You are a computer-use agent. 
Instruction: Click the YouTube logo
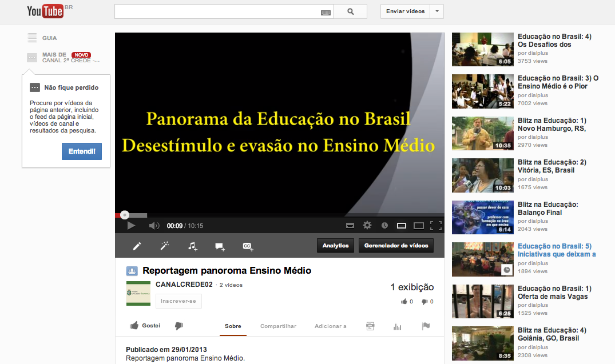click(45, 11)
